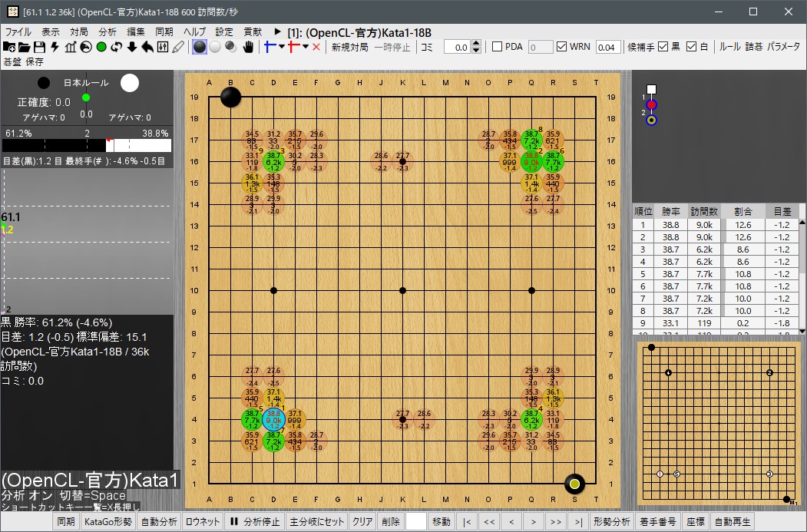Click the ルール toolbar button
This screenshot has height=532, width=807.
[x=729, y=47]
